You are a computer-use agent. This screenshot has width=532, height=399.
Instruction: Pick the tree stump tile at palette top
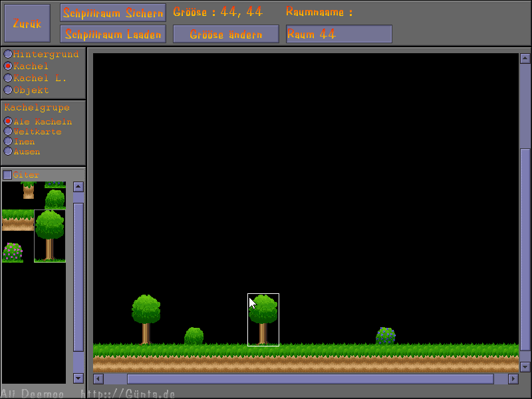pos(28,191)
